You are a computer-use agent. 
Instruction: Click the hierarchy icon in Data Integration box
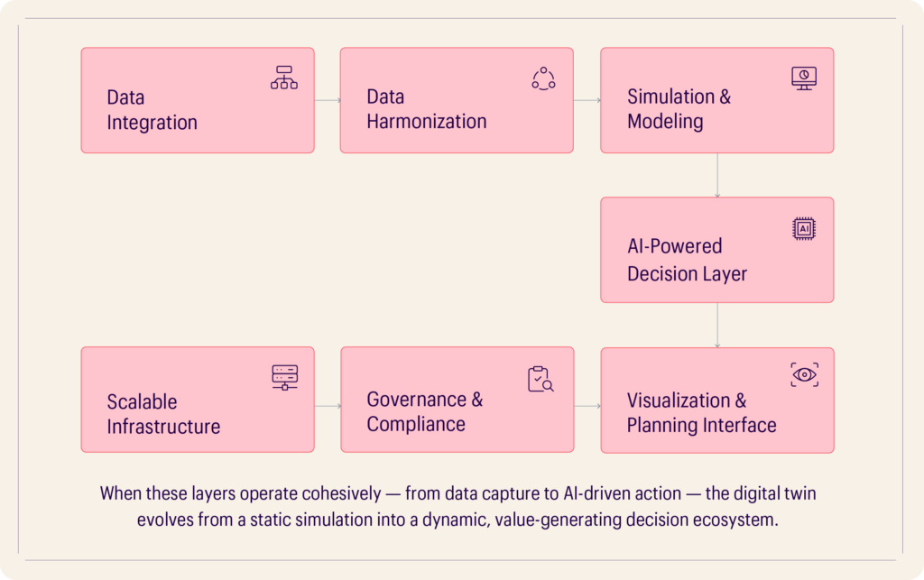pyautogui.click(x=283, y=78)
